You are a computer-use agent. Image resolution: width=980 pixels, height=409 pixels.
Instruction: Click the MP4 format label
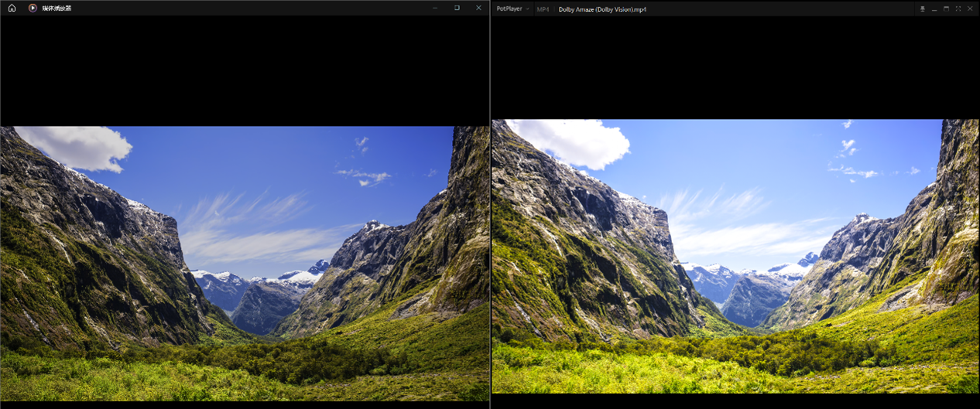point(543,9)
